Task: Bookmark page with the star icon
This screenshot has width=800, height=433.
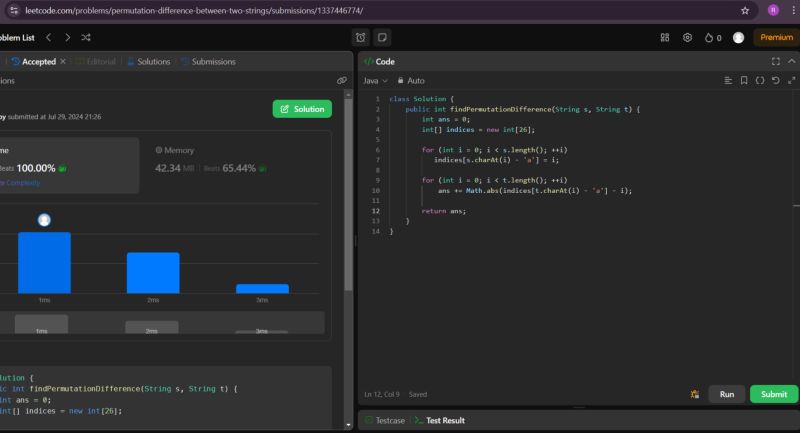Action: click(745, 10)
